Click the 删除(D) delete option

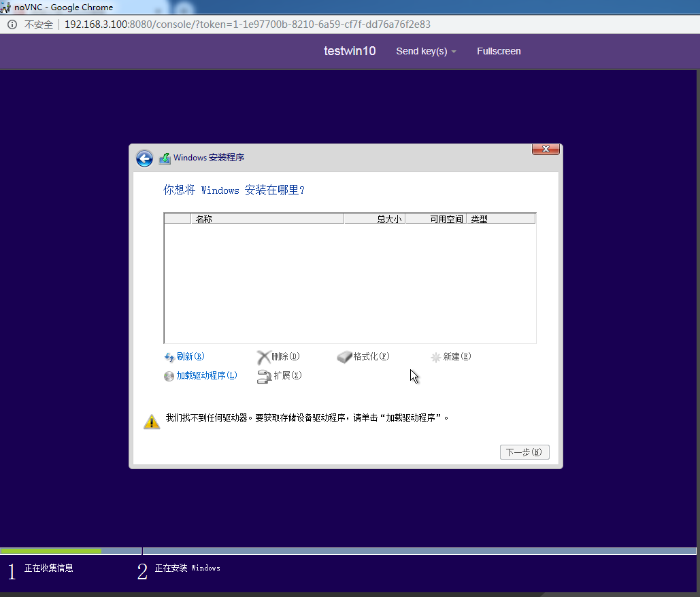click(x=285, y=356)
